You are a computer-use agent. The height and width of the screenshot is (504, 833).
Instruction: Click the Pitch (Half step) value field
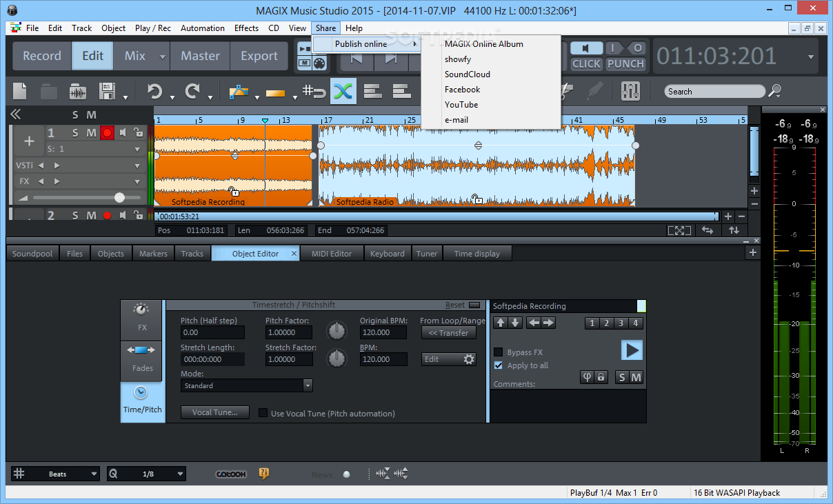[212, 332]
